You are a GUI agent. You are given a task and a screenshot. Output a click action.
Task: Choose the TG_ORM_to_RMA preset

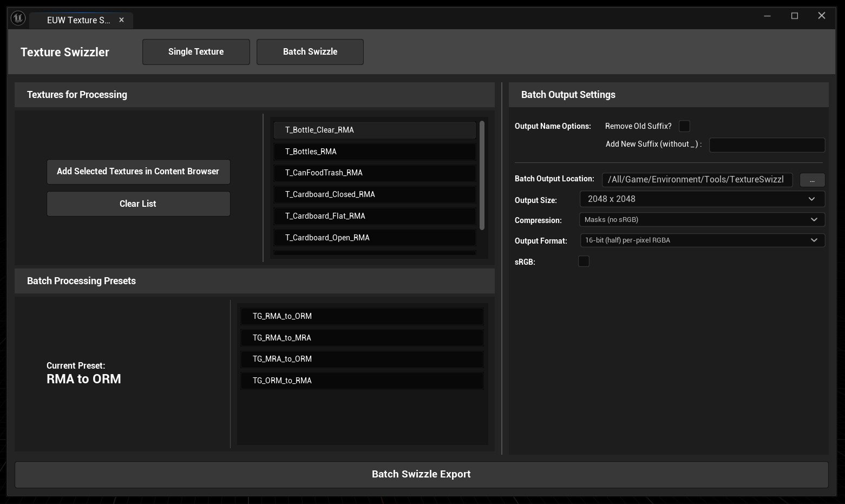[x=362, y=381]
